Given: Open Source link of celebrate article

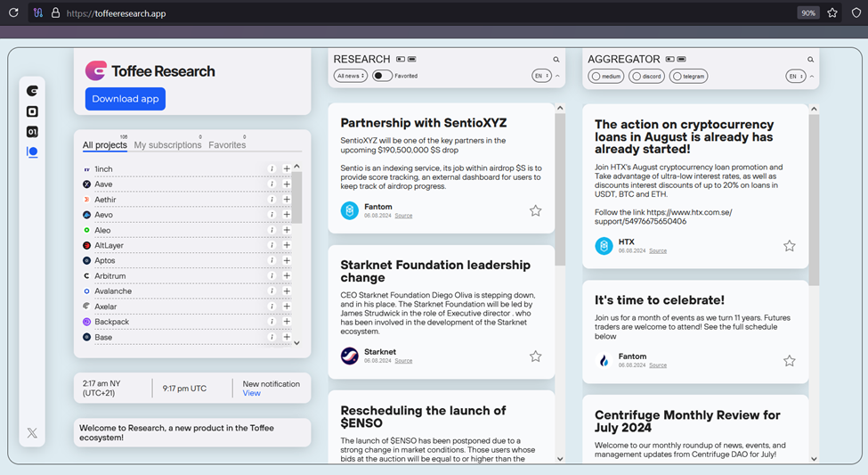Looking at the screenshot, I should (658, 365).
